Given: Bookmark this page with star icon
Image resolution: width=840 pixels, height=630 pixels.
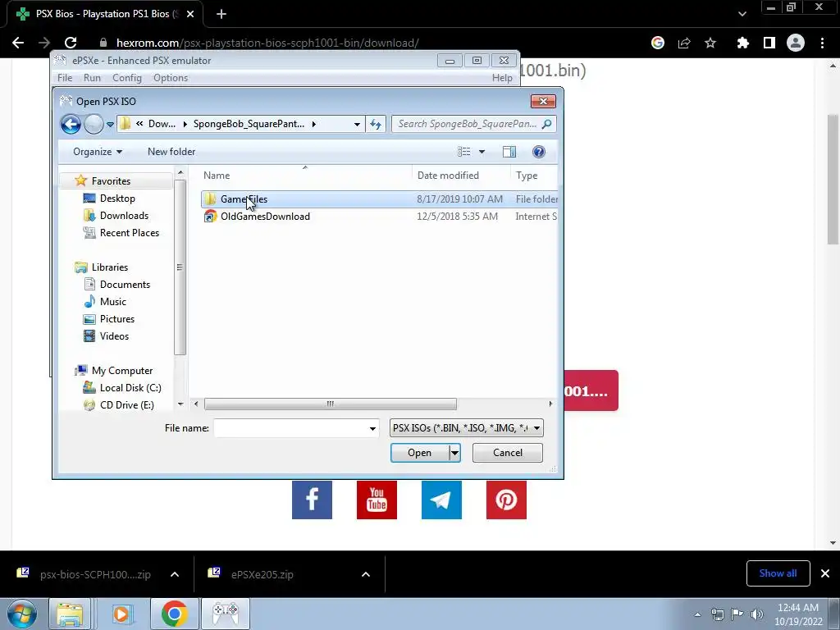Looking at the screenshot, I should pyautogui.click(x=710, y=43).
